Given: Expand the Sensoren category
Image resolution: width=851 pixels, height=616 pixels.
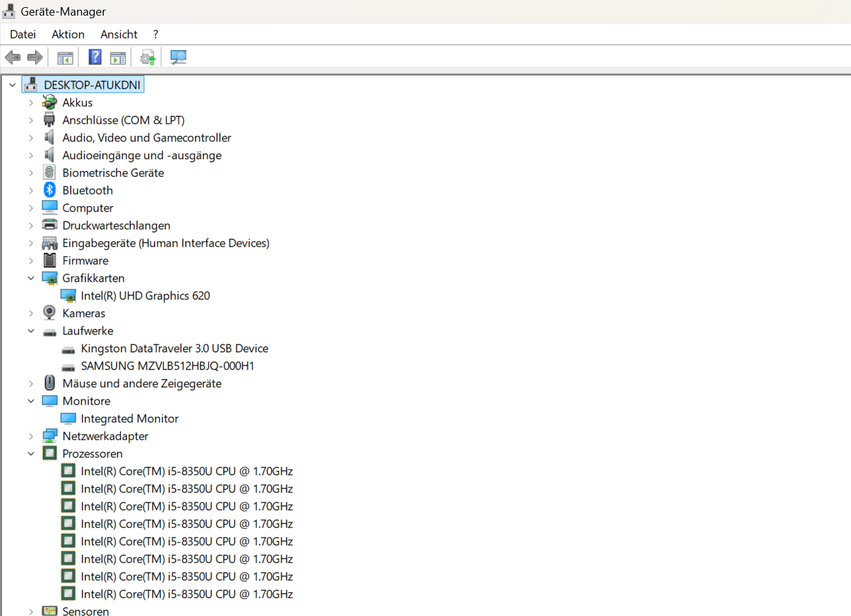Looking at the screenshot, I should (x=31, y=611).
